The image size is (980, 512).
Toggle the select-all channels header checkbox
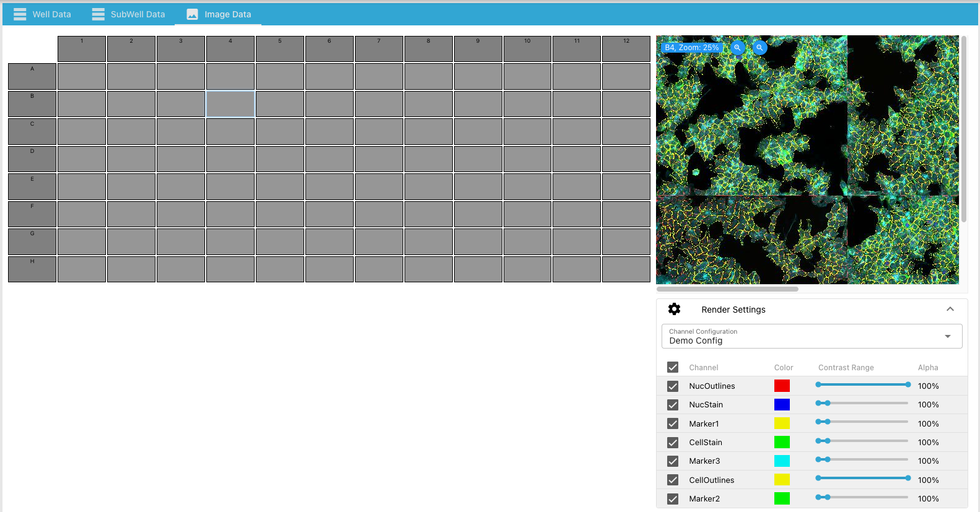click(x=673, y=368)
